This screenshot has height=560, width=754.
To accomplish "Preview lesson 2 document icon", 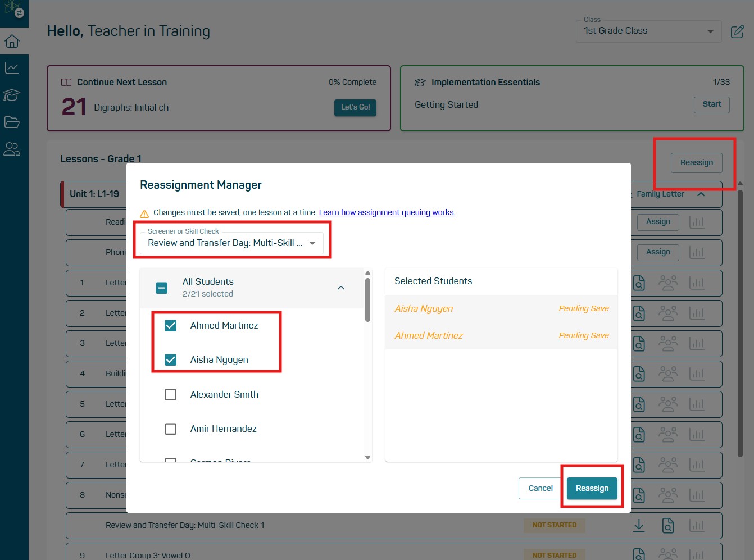I will [639, 313].
